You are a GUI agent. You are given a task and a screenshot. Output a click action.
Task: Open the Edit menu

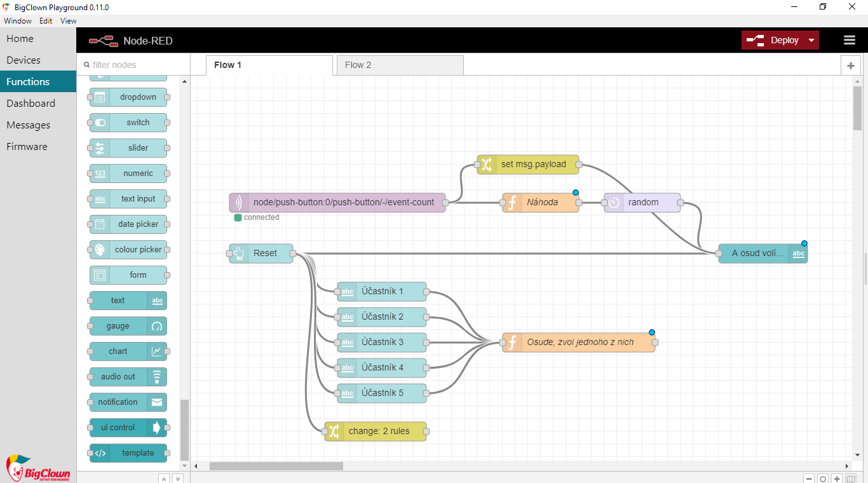[46, 21]
